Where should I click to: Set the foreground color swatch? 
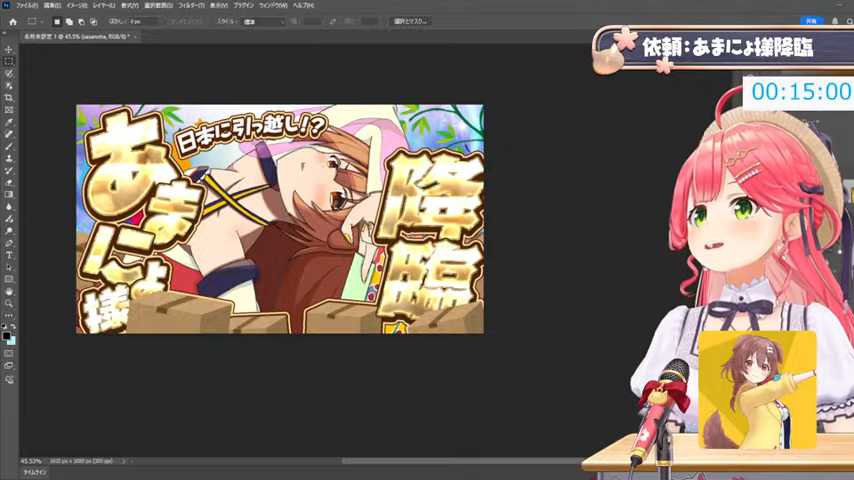tap(6, 336)
